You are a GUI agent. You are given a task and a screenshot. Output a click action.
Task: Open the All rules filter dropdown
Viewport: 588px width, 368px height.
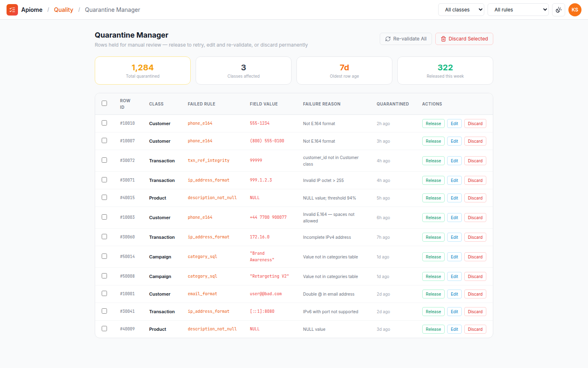[518, 10]
